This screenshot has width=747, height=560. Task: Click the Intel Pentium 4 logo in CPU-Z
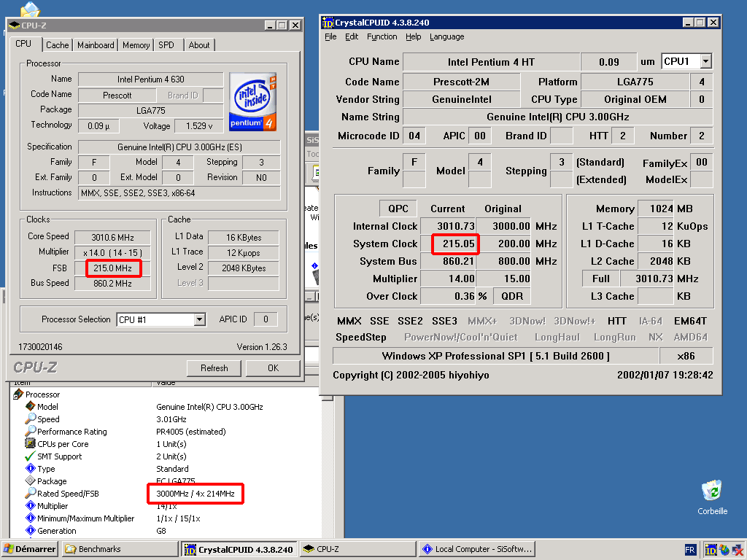(x=252, y=102)
